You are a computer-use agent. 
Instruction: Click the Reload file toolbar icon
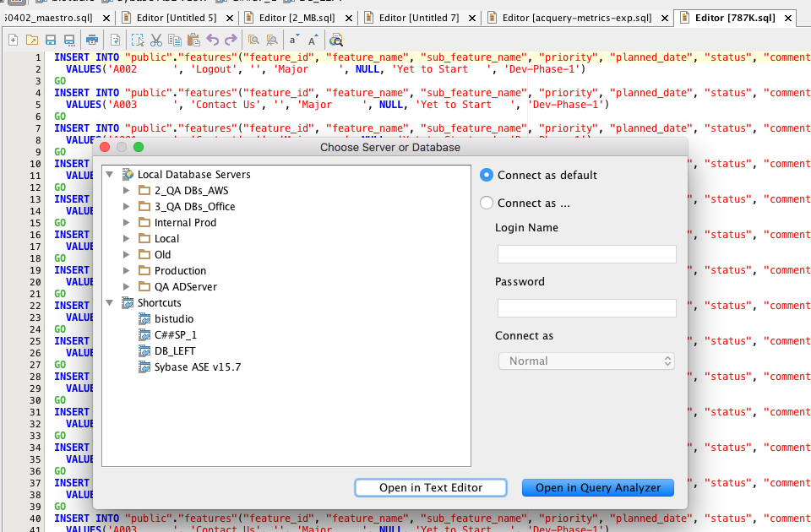(x=116, y=40)
